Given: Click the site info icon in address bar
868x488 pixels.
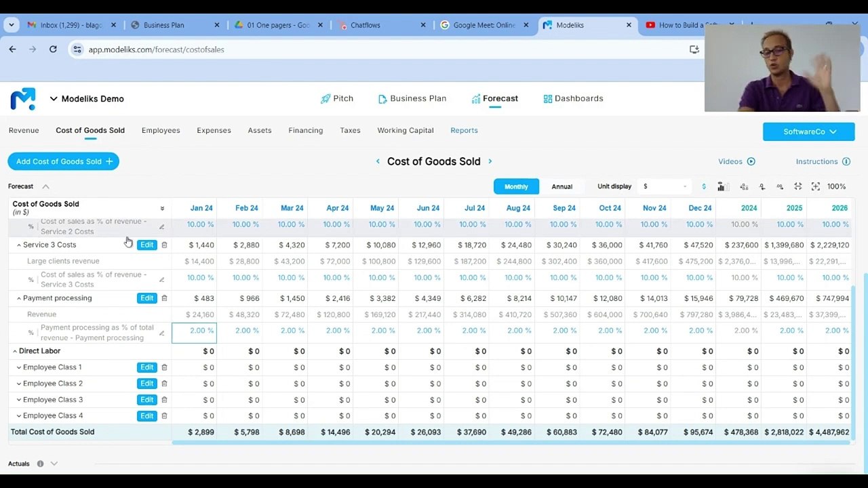Looking at the screenshot, I should click(77, 49).
